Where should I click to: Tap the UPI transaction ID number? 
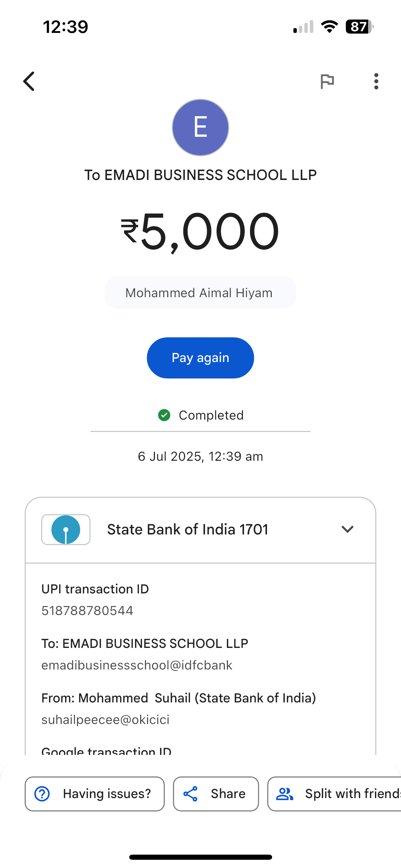(87, 611)
